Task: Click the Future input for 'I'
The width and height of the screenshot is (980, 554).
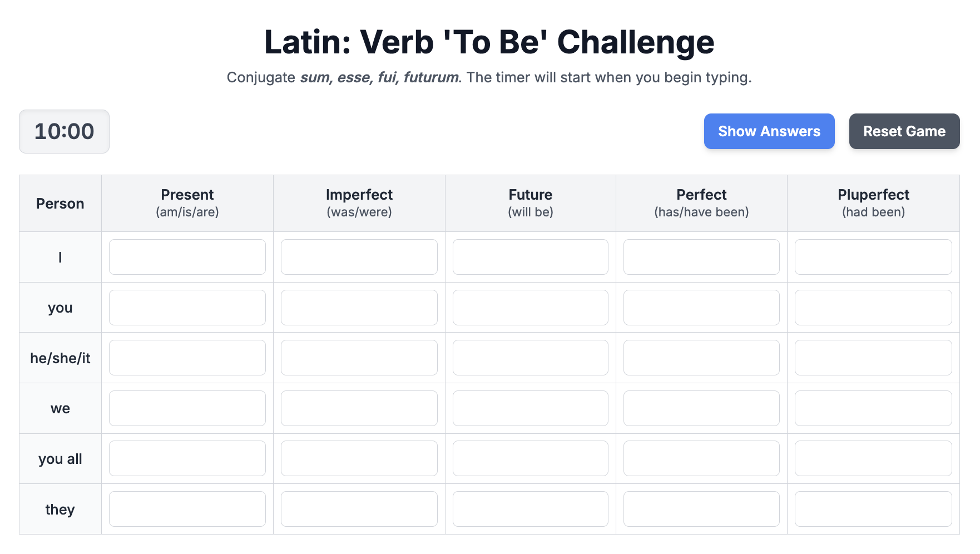Action: pyautogui.click(x=530, y=257)
